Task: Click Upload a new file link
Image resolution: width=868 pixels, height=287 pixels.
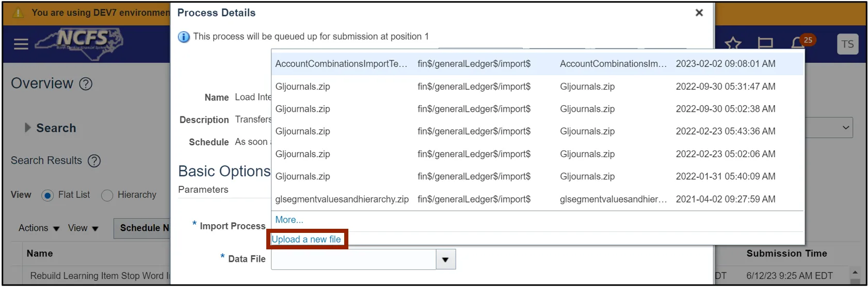Action: [x=306, y=240]
